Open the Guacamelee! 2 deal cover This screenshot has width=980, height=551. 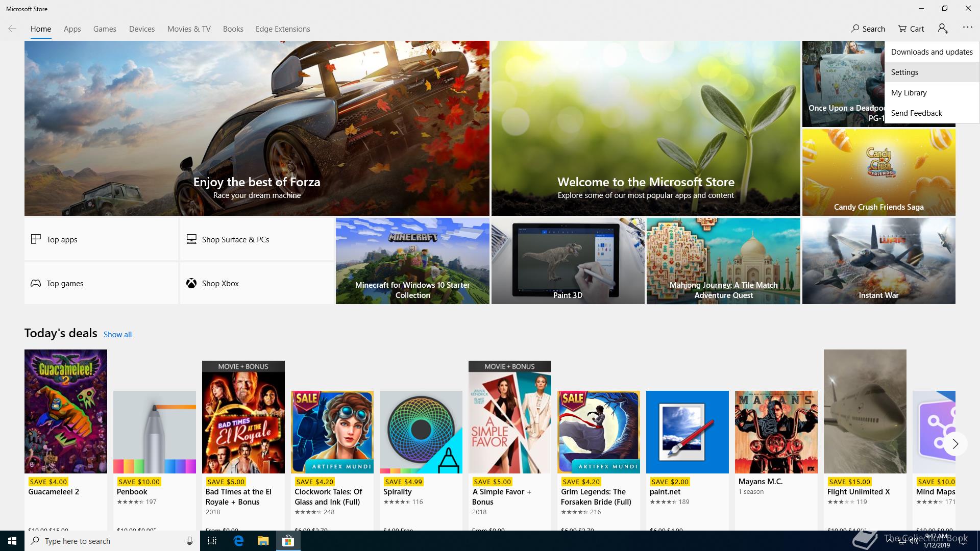click(66, 411)
